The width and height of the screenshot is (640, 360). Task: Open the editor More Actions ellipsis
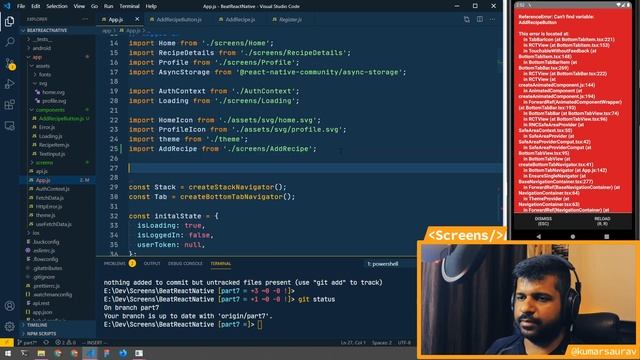click(493, 19)
